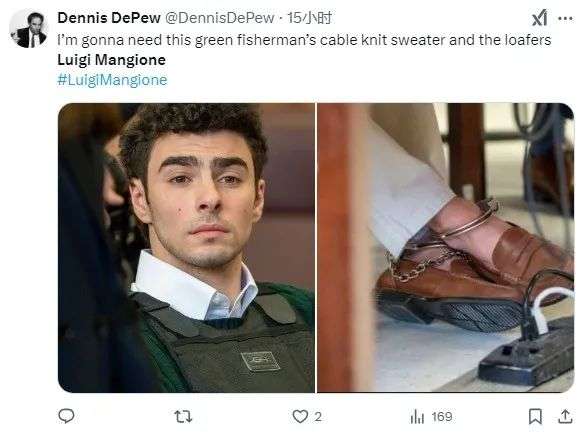Click the bold Luigi Mangione text line
This screenshot has height=433, width=586.
pos(111,60)
